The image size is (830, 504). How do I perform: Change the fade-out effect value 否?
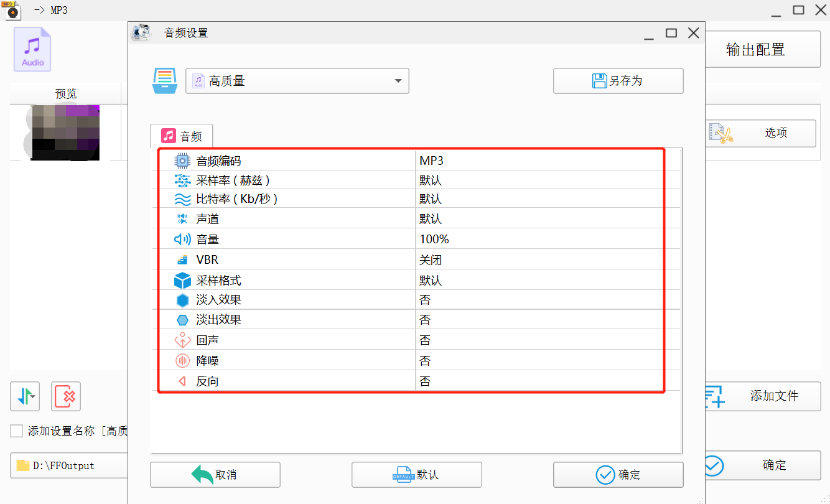[x=539, y=320]
